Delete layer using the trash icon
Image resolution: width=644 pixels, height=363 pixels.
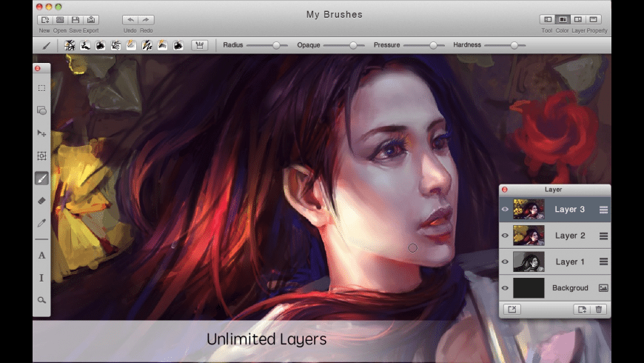(x=600, y=310)
